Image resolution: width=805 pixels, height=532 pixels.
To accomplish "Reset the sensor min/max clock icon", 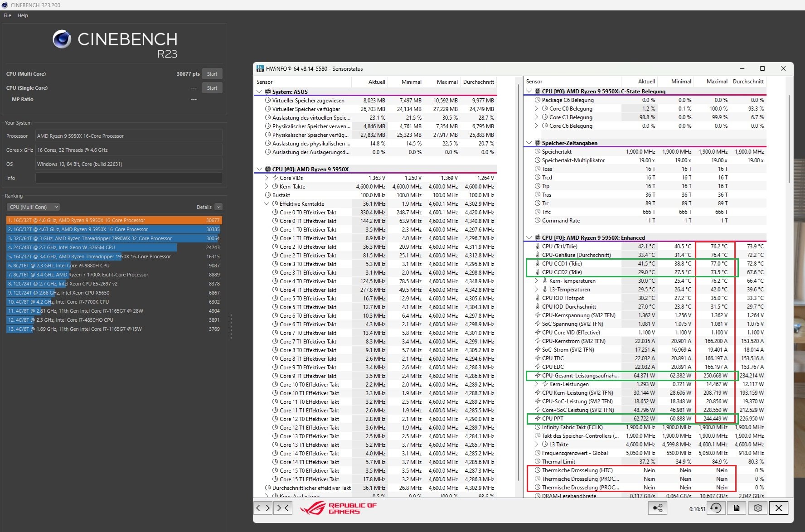I will (716, 508).
